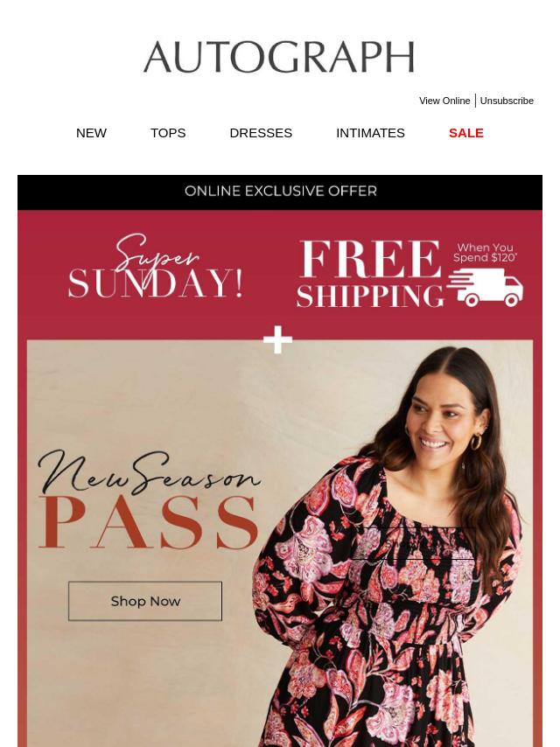Click the Shop Now button
This screenshot has width=560, height=747.
point(145,601)
